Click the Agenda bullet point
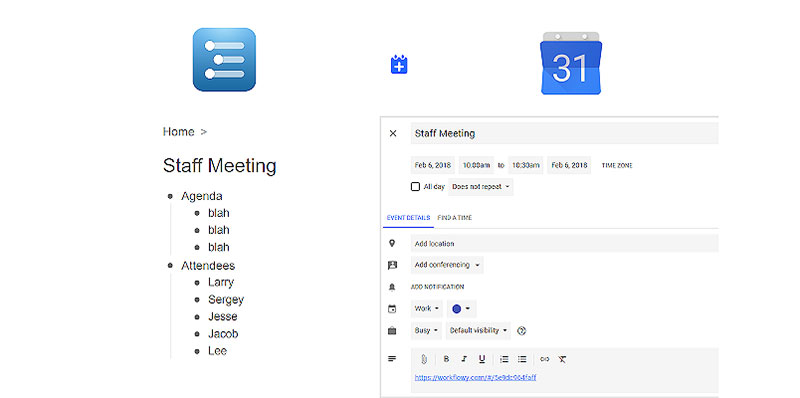 click(x=170, y=196)
